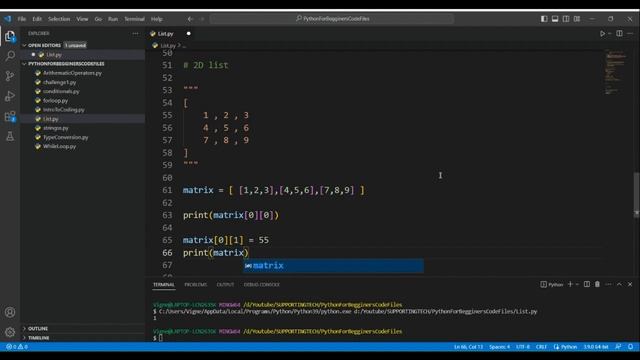Open the Source Control view
The image size is (640, 360).
point(10,76)
